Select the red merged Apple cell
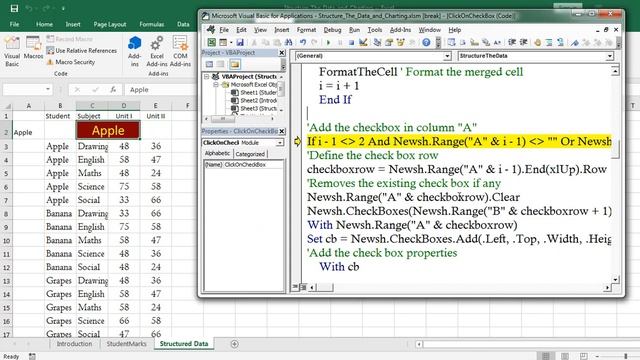 [x=108, y=130]
